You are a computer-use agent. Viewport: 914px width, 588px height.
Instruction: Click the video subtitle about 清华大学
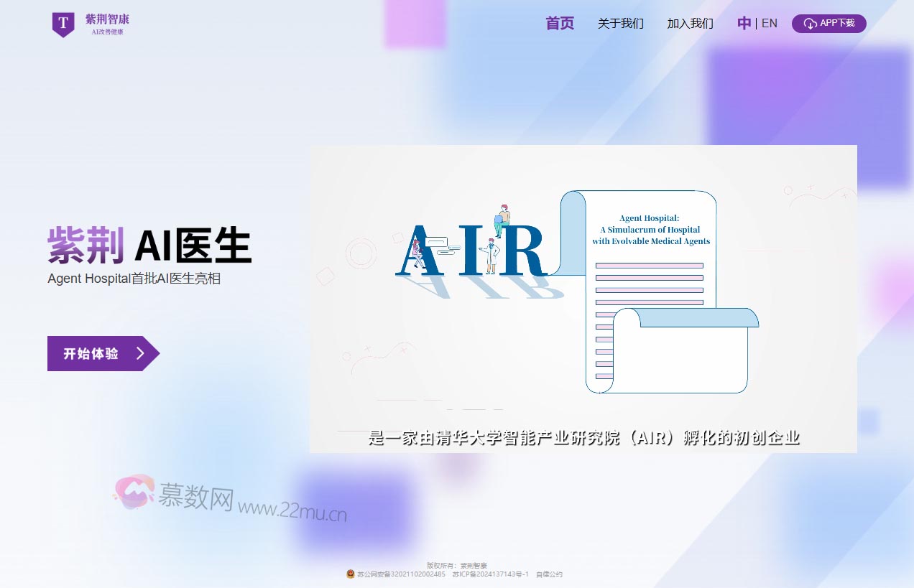[583, 437]
